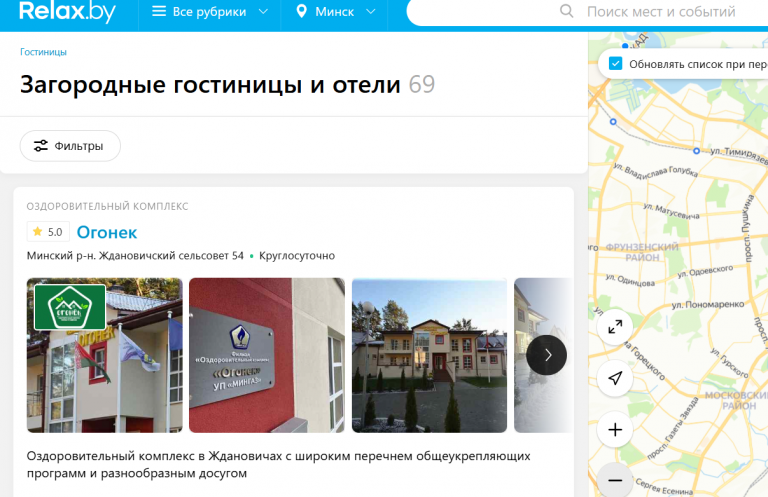This screenshot has height=497, width=768.
Task: Click the location pin icon by Минск
Action: tap(302, 11)
